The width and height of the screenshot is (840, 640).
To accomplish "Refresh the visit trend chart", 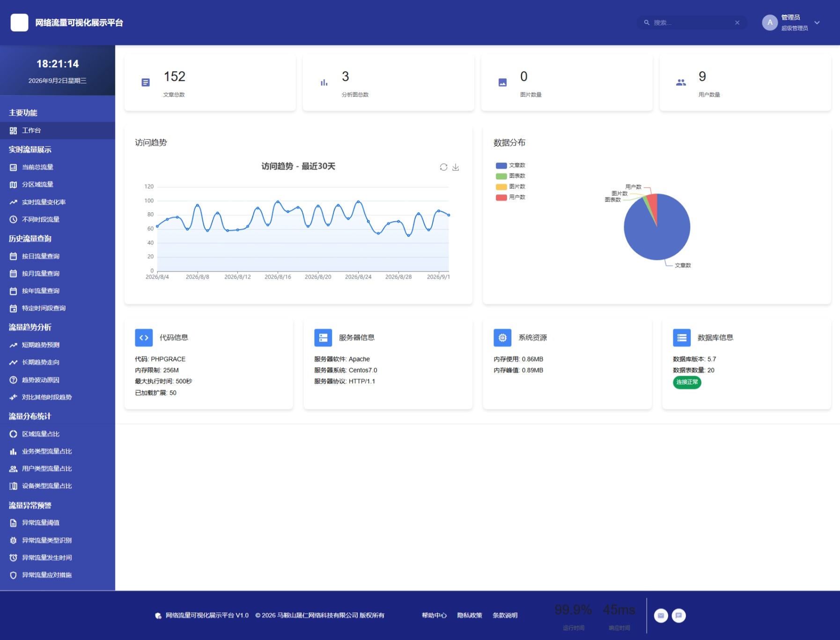I will [443, 167].
